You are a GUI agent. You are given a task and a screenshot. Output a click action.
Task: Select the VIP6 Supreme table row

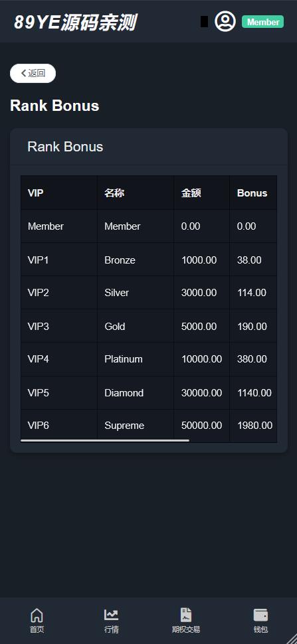[x=149, y=426]
